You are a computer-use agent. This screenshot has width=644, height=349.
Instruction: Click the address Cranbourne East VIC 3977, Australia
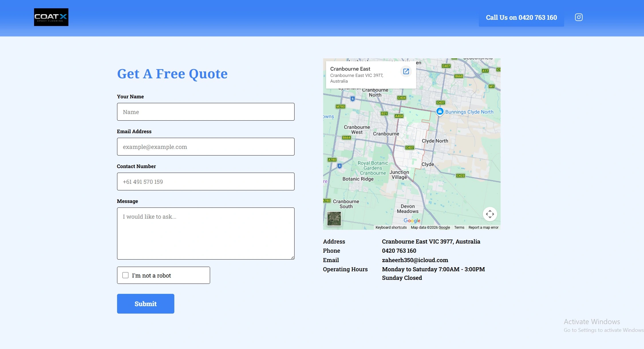[x=431, y=242]
